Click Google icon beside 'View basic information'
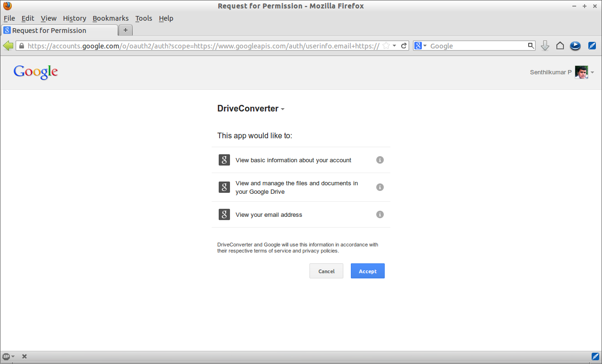 coord(224,160)
